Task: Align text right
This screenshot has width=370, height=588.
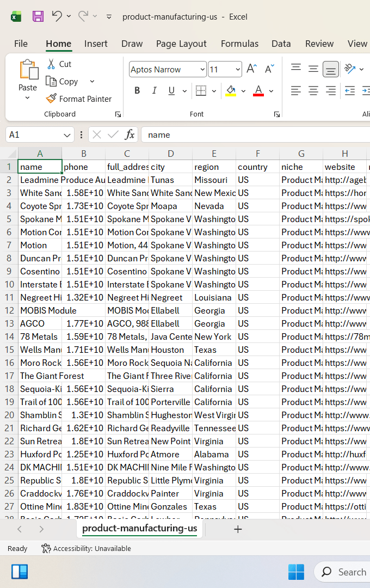Action: (x=331, y=91)
